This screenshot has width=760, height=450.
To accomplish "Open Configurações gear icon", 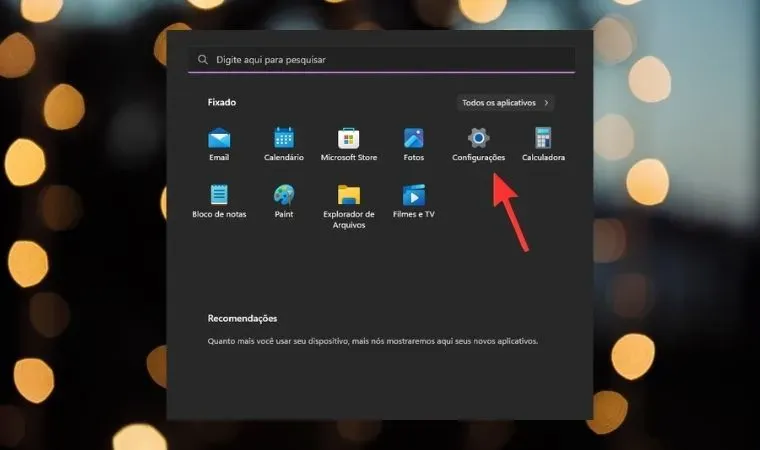I will coord(478,139).
